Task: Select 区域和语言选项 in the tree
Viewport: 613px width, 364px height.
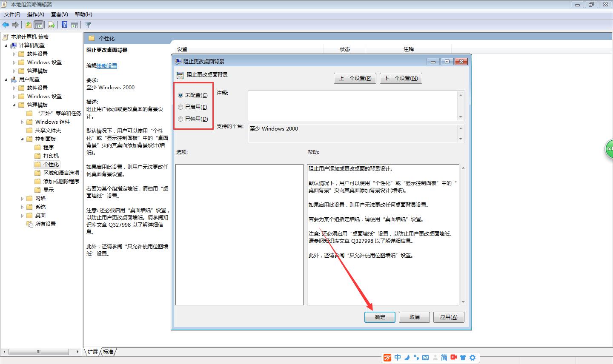Action: coord(61,173)
